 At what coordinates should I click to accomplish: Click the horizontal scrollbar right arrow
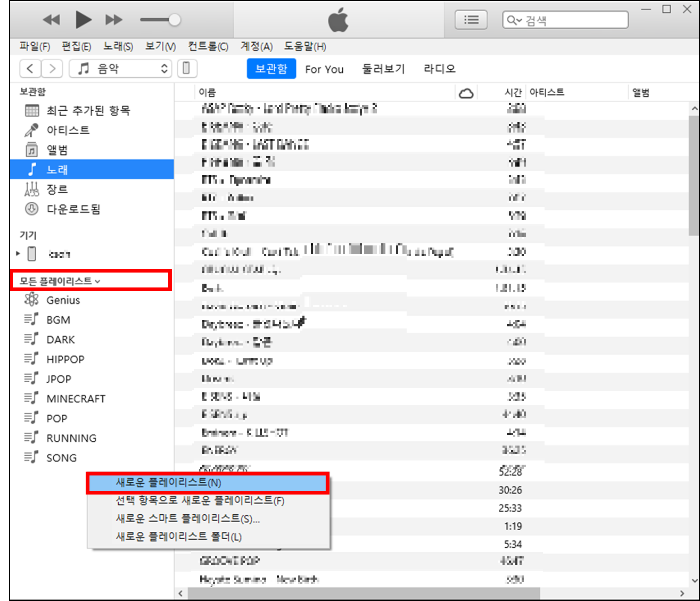point(682,593)
